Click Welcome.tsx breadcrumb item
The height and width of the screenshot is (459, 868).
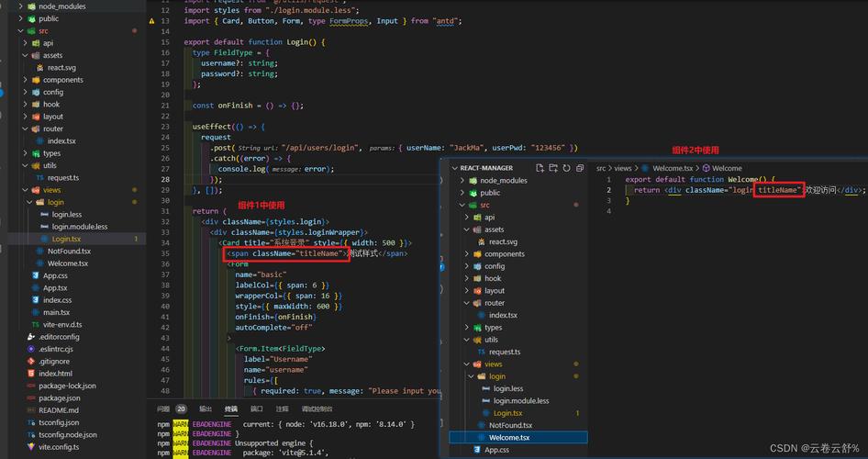pos(673,168)
